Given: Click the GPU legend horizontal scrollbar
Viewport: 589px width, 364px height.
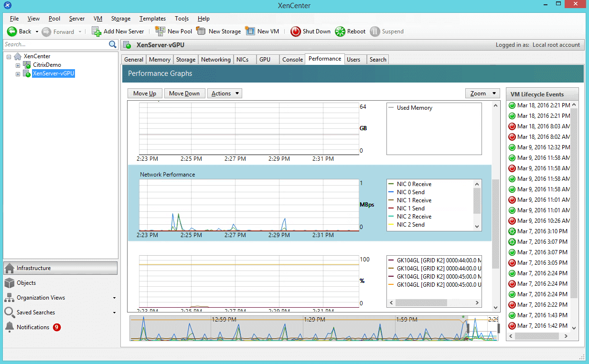Looking at the screenshot, I should pyautogui.click(x=421, y=302).
